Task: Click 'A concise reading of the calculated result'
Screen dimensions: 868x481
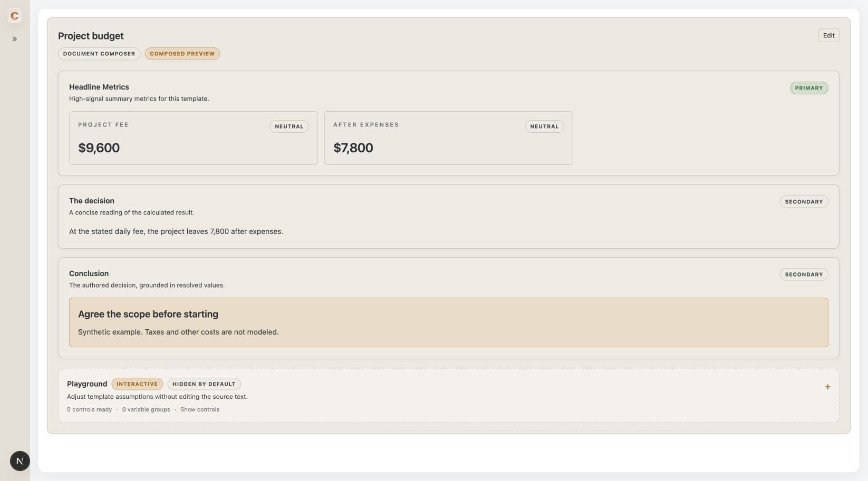Action: coord(132,212)
